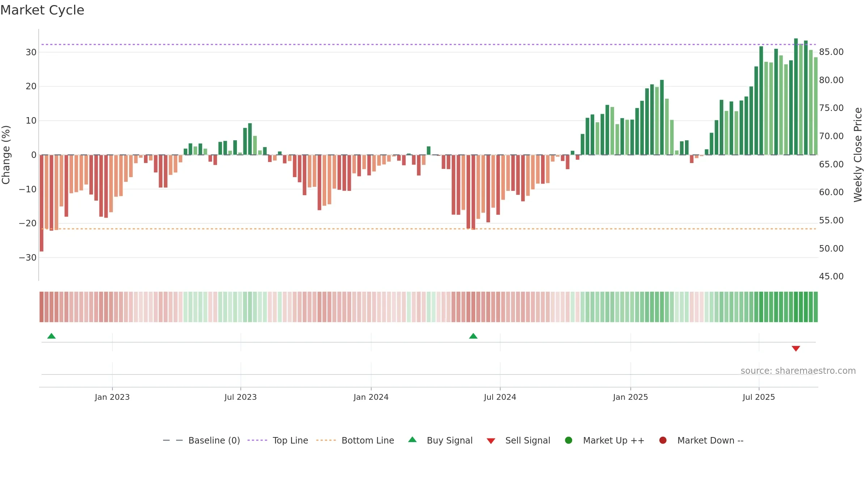Click the Market Cycle chart title
Screen dimensions: 868x488
point(42,10)
